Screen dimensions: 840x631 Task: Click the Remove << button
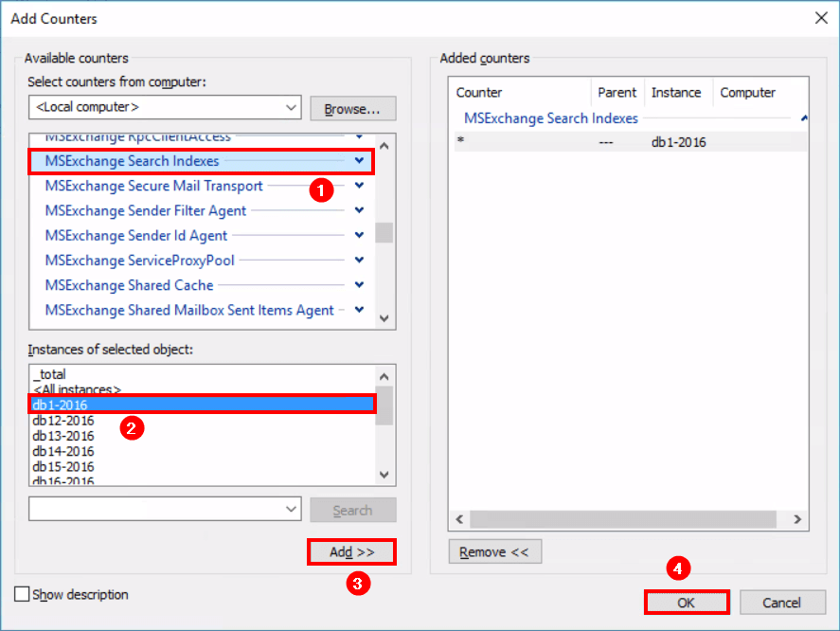tap(495, 552)
